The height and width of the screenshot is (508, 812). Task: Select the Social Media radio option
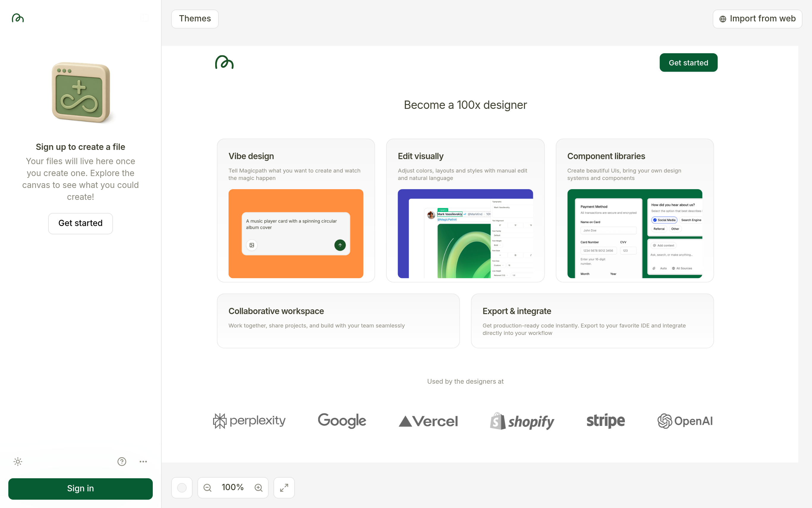[664, 220]
